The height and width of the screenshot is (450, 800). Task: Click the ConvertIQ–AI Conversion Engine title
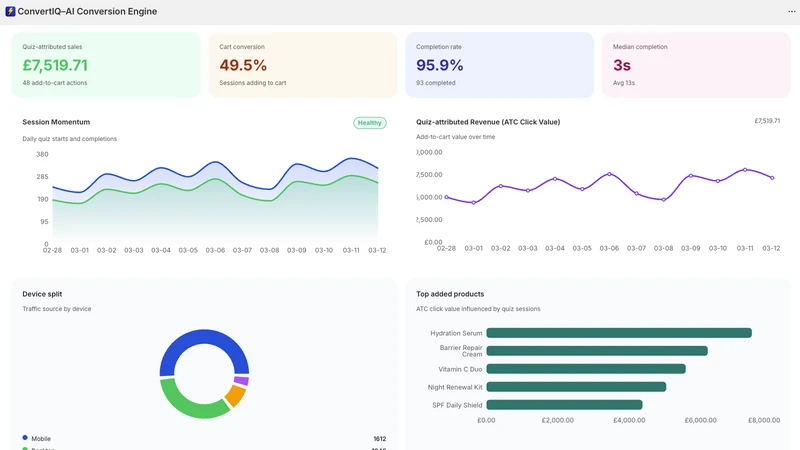tap(87, 11)
